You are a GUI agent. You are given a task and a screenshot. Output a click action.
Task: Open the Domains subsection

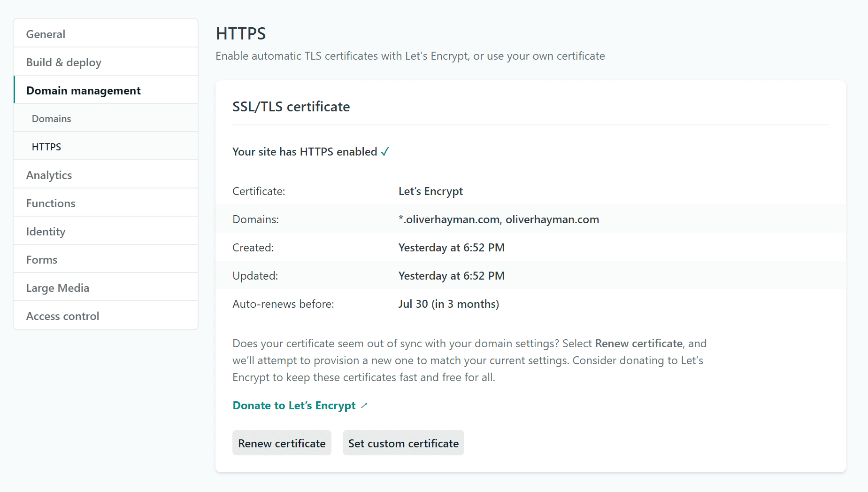(106, 118)
